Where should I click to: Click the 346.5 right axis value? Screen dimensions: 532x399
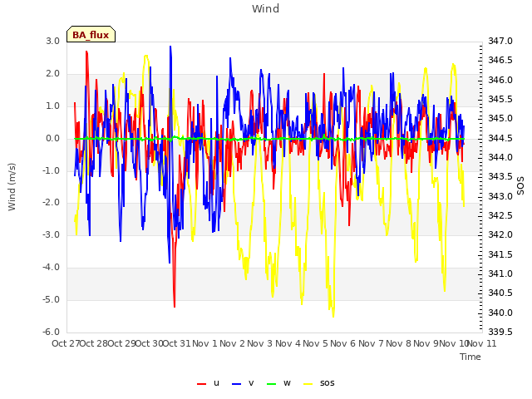pyautogui.click(x=500, y=61)
